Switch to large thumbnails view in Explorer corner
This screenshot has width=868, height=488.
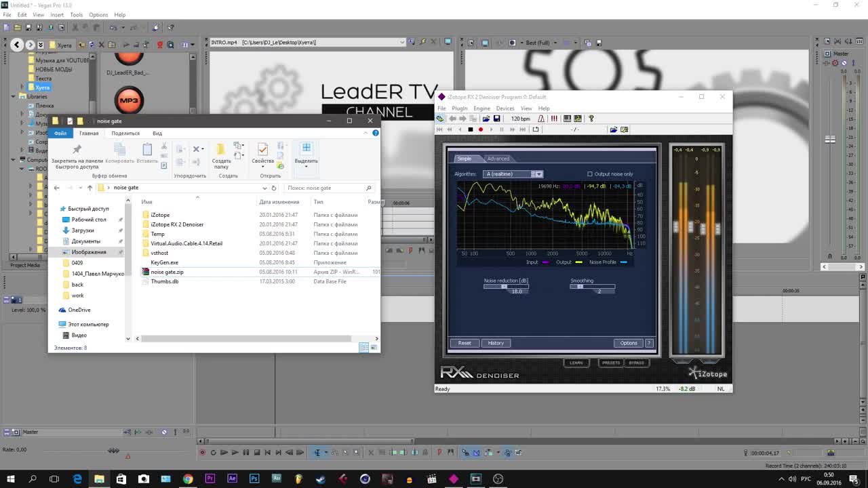pos(373,348)
